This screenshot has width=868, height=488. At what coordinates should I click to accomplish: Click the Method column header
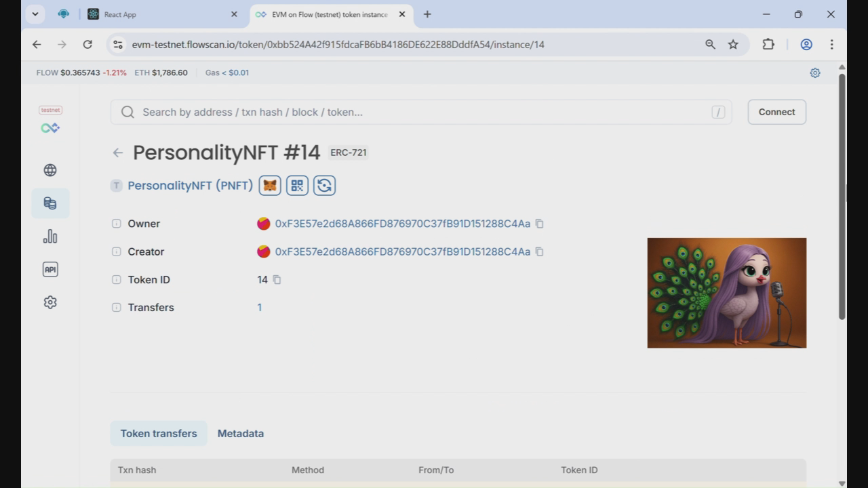[x=308, y=470]
